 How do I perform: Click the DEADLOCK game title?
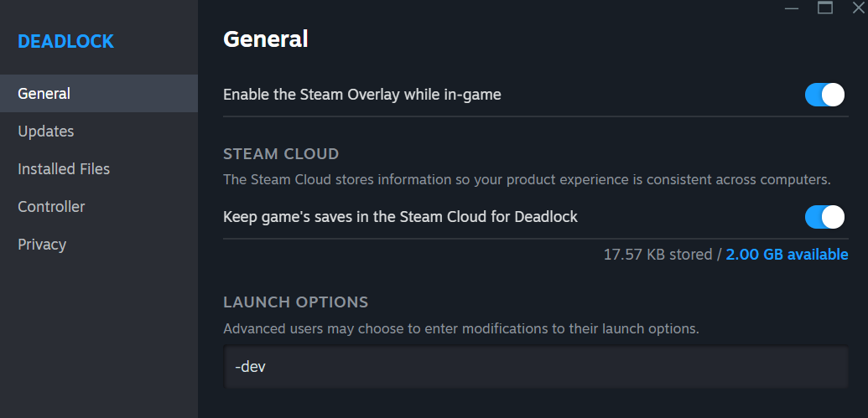point(65,41)
